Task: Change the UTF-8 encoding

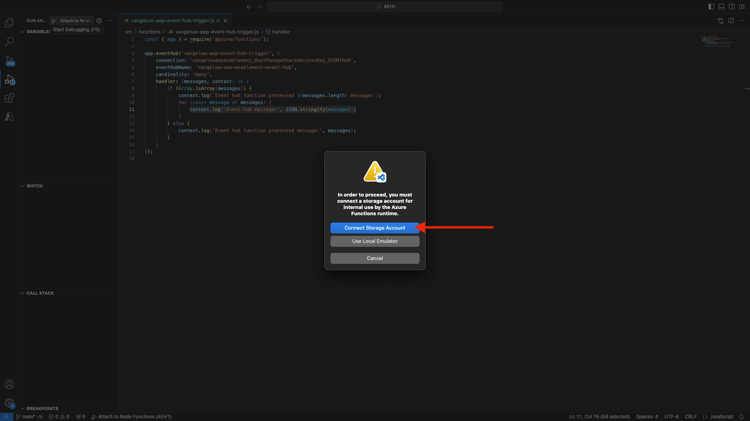Action: (x=671, y=417)
